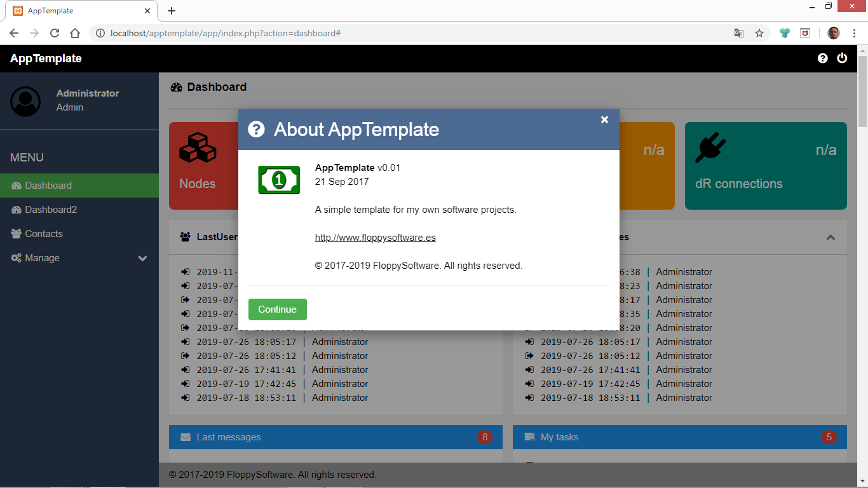The width and height of the screenshot is (868, 488).
Task: Open help via top-bar question mark icon
Action: 823,58
